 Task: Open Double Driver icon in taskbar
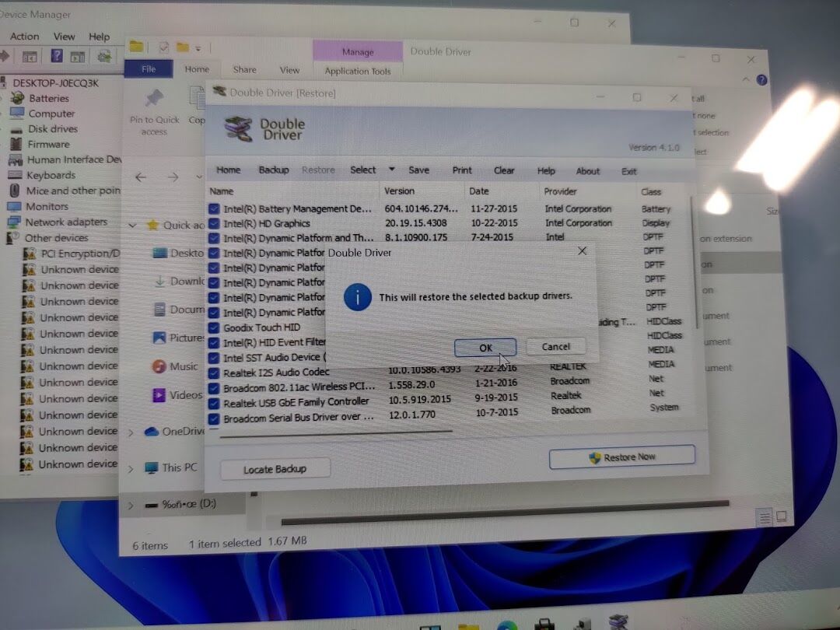click(x=619, y=622)
